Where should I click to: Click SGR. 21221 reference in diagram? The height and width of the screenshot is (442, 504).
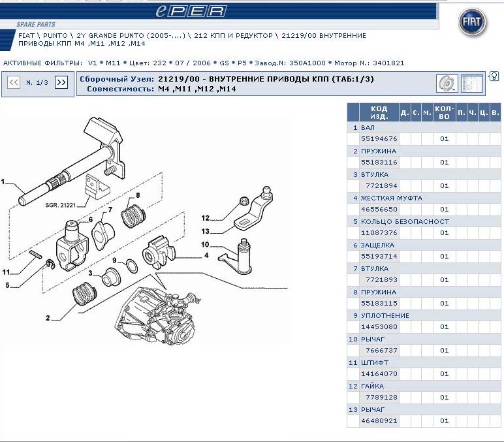[61, 205]
